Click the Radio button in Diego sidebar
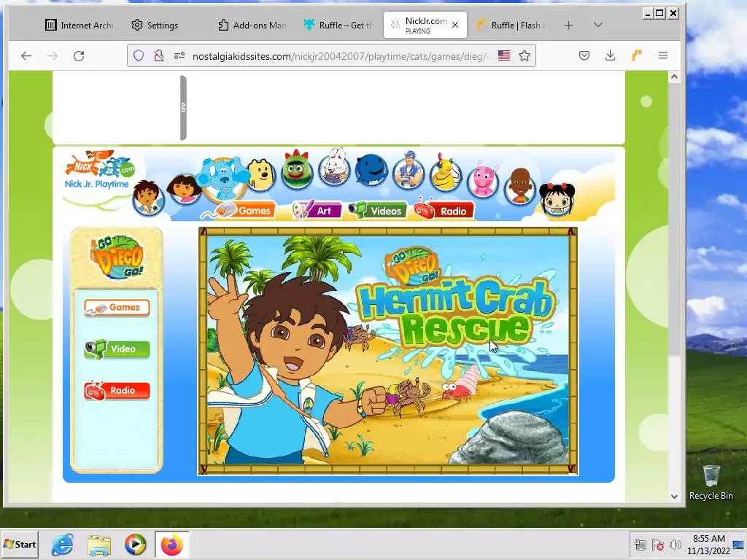 pyautogui.click(x=117, y=391)
